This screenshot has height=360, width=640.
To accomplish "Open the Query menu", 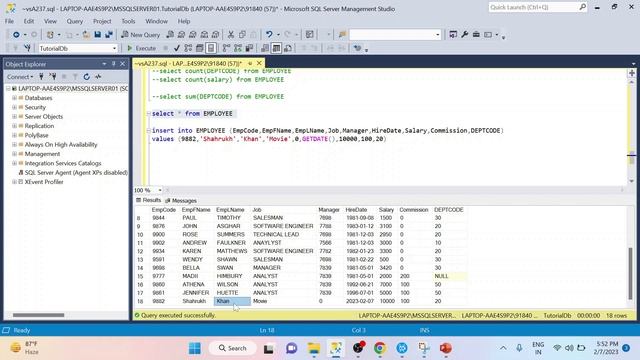I will click(75, 21).
